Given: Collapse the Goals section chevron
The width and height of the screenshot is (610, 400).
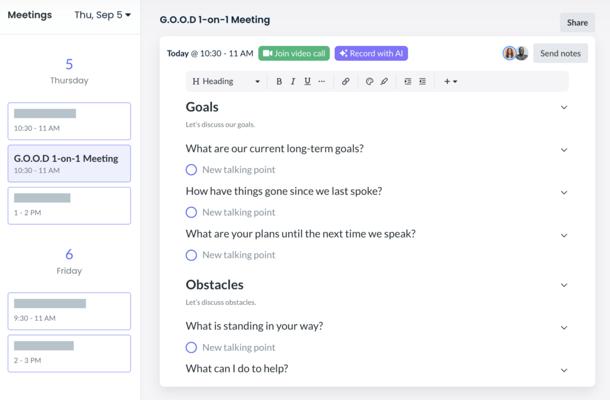Looking at the screenshot, I should [564, 107].
